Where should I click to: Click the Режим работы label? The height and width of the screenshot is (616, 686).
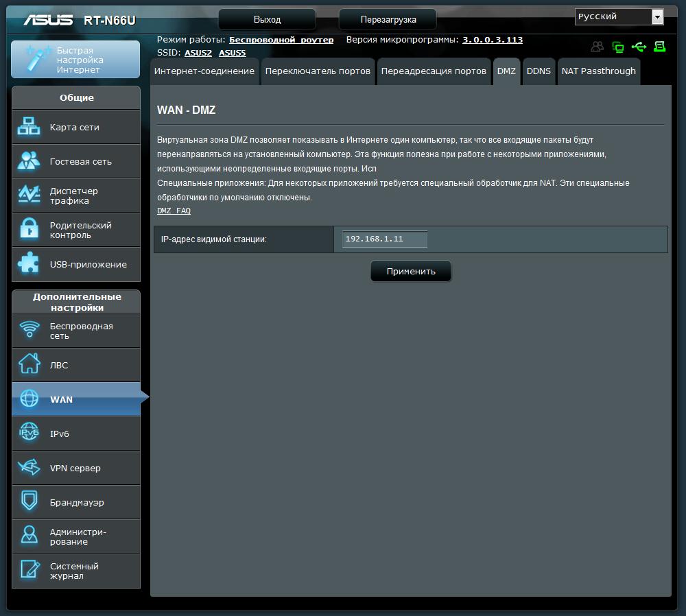[191, 40]
